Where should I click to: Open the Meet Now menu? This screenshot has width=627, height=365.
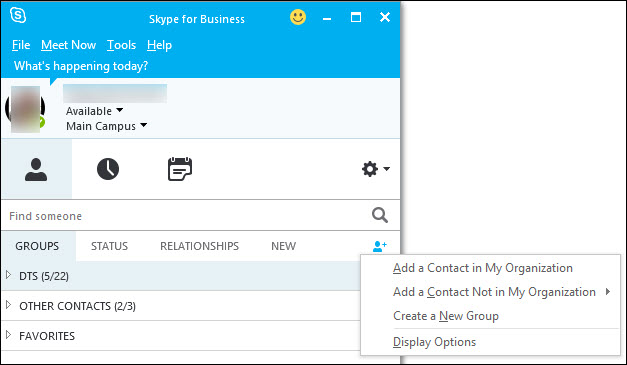pyautogui.click(x=68, y=45)
